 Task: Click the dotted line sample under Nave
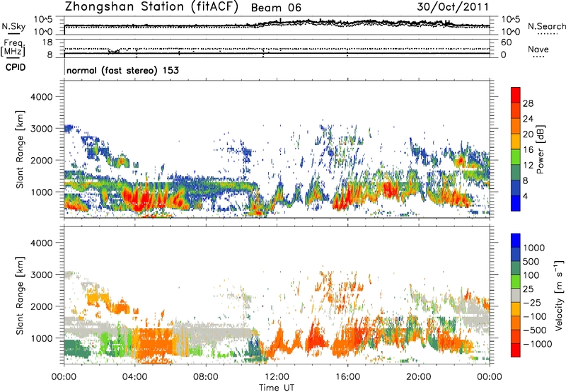[538, 57]
